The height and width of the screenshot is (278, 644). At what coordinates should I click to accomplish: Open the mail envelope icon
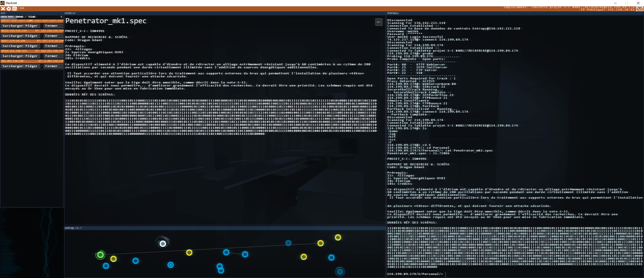pos(639,9)
